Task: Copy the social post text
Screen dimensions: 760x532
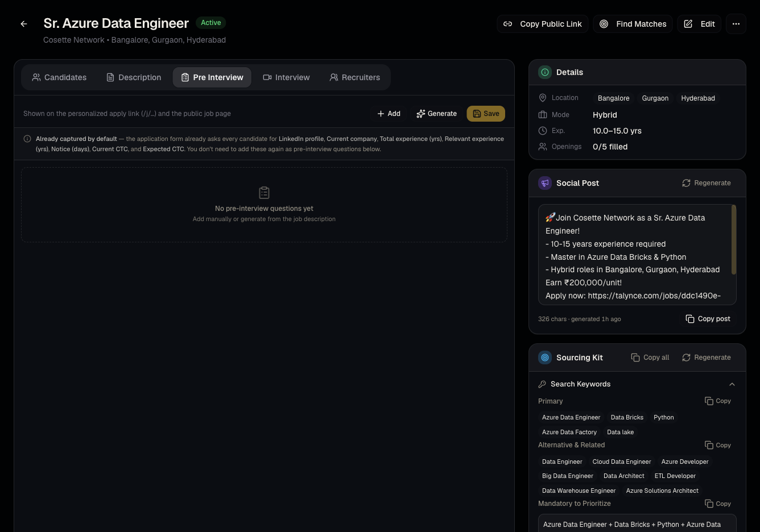Action: coord(708,319)
